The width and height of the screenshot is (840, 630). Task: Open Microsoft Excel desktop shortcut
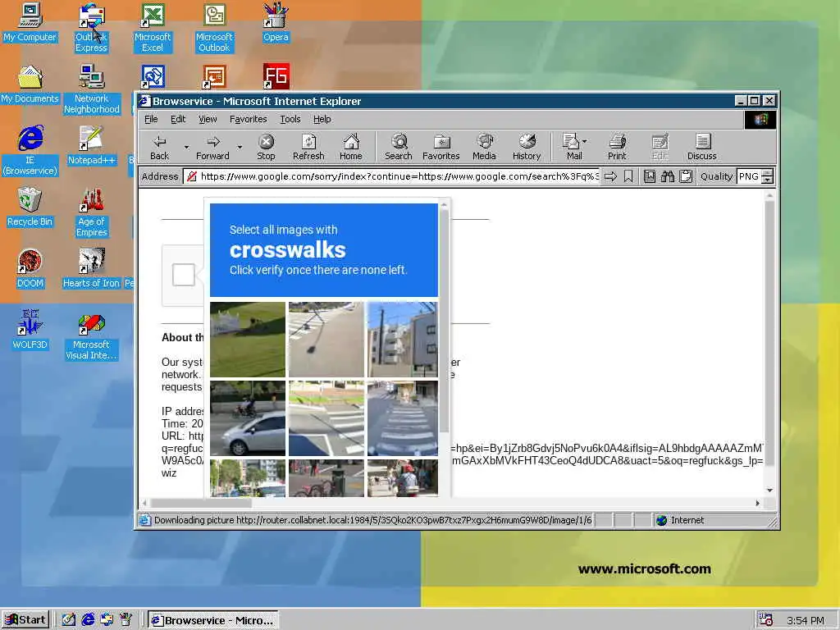coord(153,28)
